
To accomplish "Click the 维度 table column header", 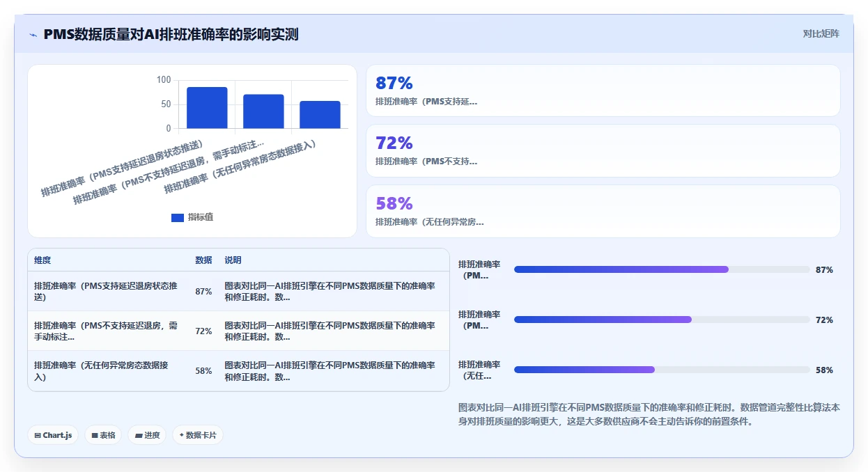I will 42,260.
